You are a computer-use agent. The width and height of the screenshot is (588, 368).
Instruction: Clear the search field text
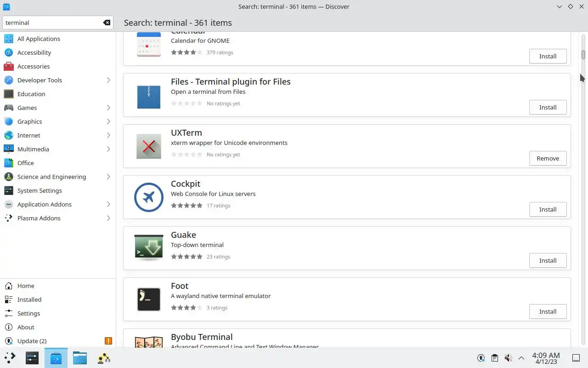(107, 23)
